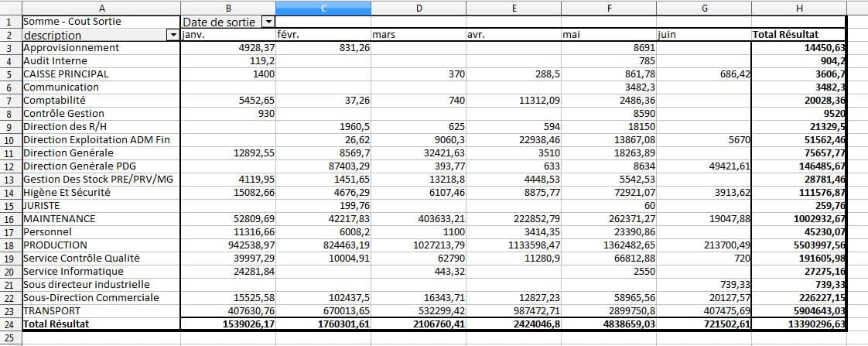The height and width of the screenshot is (346, 868).
Task: Select row 16 header
Action: pyautogui.click(x=11, y=219)
